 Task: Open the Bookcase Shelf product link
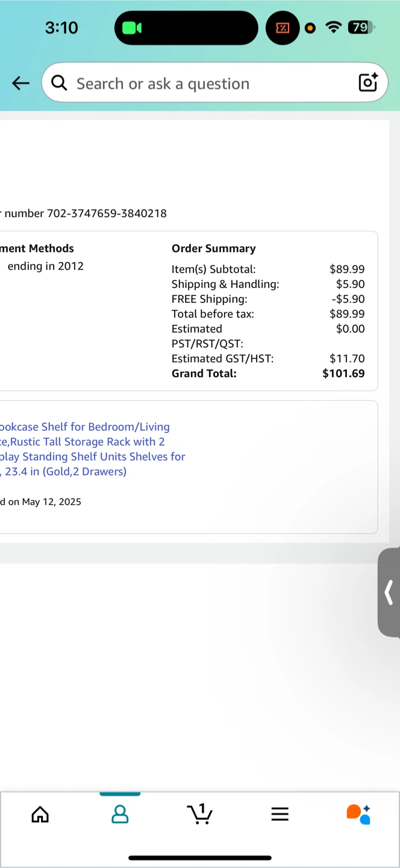pos(93,449)
